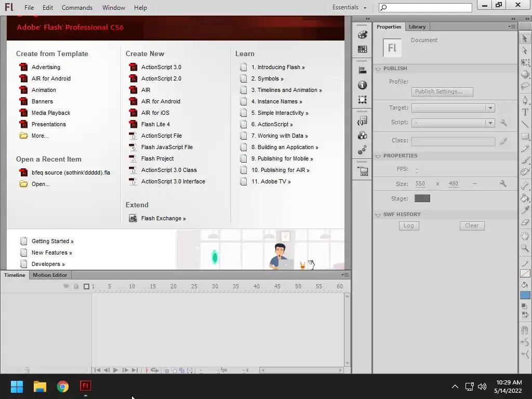
Task: Click the blue fill color swatch
Action: click(x=525, y=295)
